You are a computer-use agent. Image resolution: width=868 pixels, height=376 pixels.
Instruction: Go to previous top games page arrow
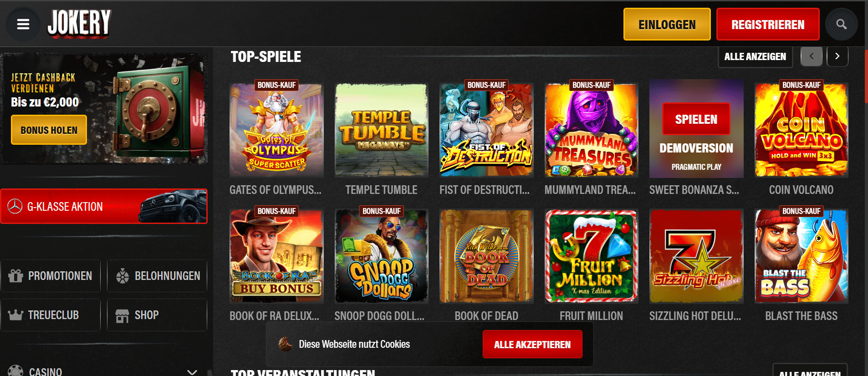[812, 56]
